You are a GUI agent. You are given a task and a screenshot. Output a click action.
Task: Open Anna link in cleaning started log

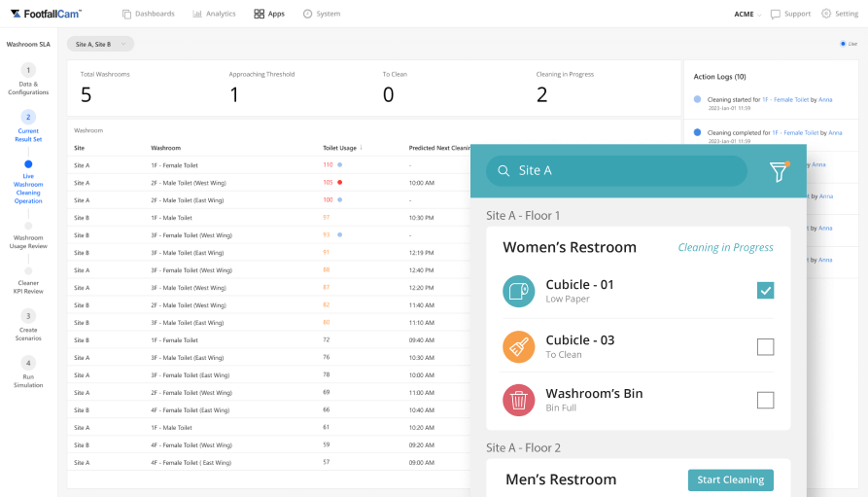pyautogui.click(x=825, y=100)
